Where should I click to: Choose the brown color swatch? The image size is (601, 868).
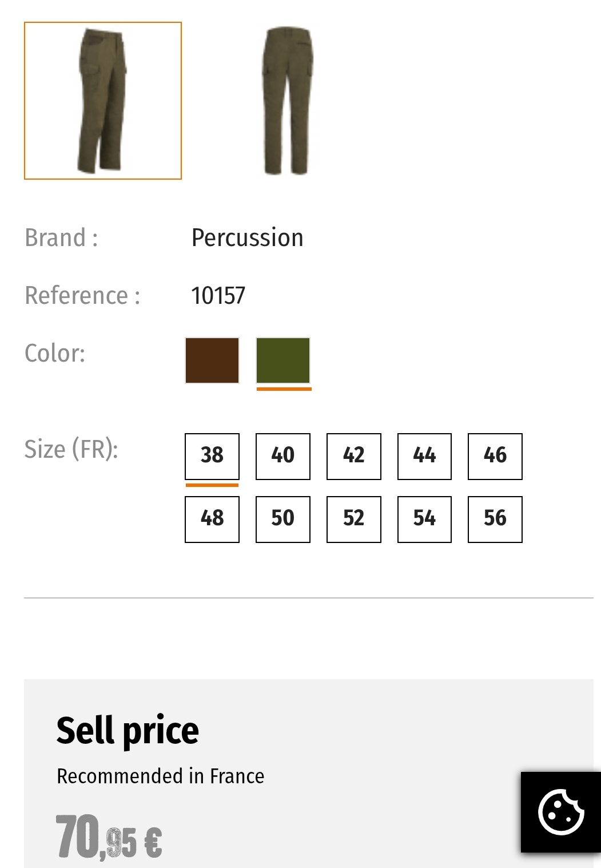[212, 360]
